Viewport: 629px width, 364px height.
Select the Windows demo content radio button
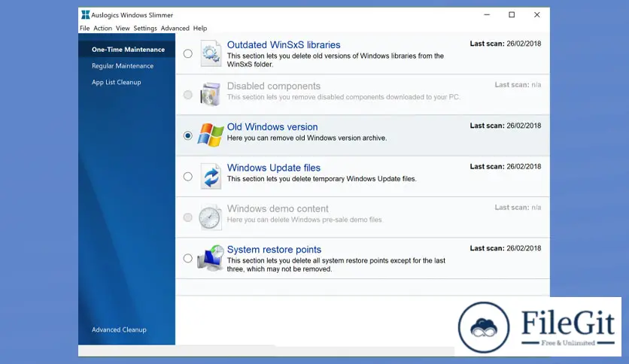coord(188,217)
